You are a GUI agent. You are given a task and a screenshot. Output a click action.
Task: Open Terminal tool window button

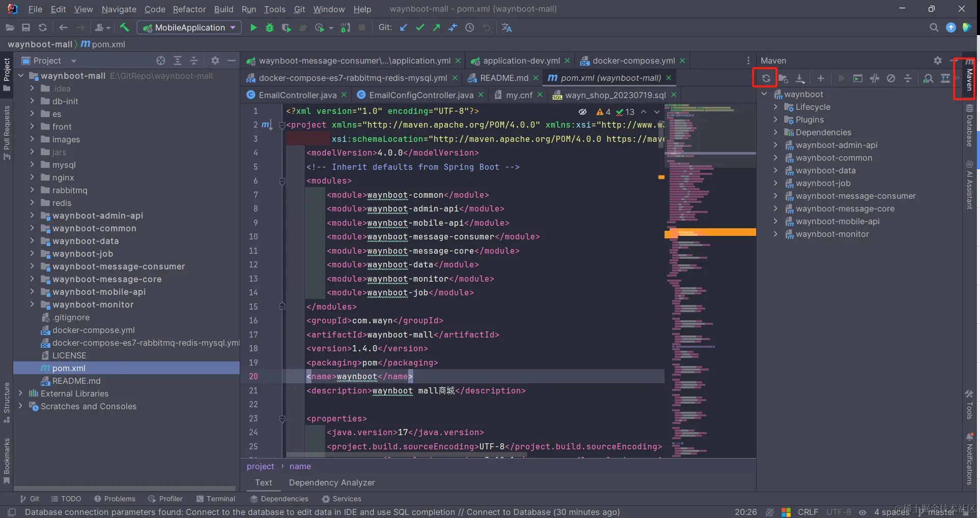216,499
